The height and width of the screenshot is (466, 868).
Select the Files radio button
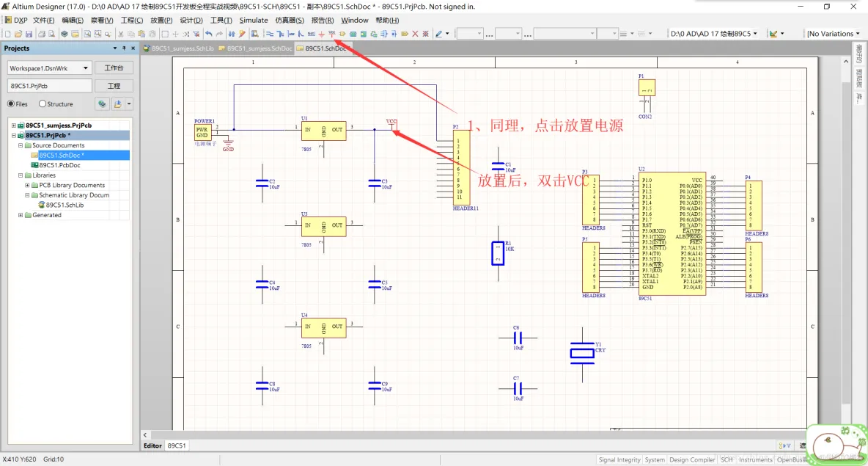coord(11,104)
